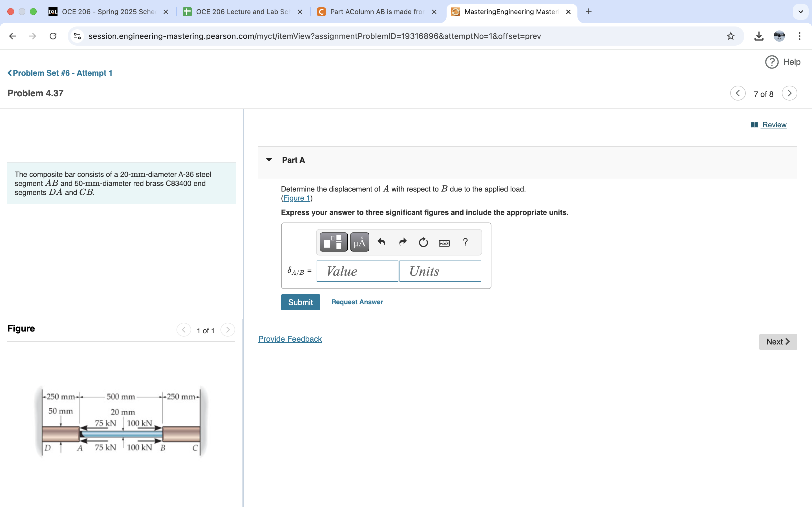Open the tab search dropdown arrow

click(x=800, y=12)
